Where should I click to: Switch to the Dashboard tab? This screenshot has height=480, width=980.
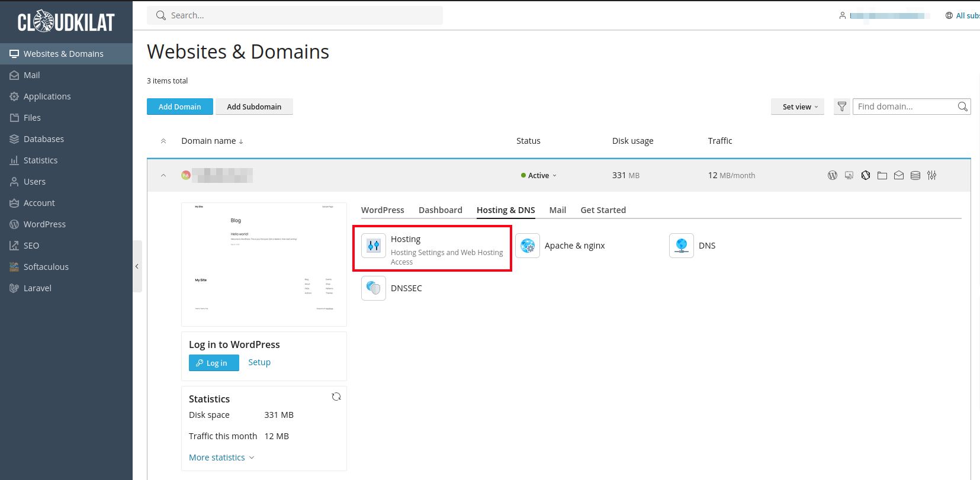441,210
